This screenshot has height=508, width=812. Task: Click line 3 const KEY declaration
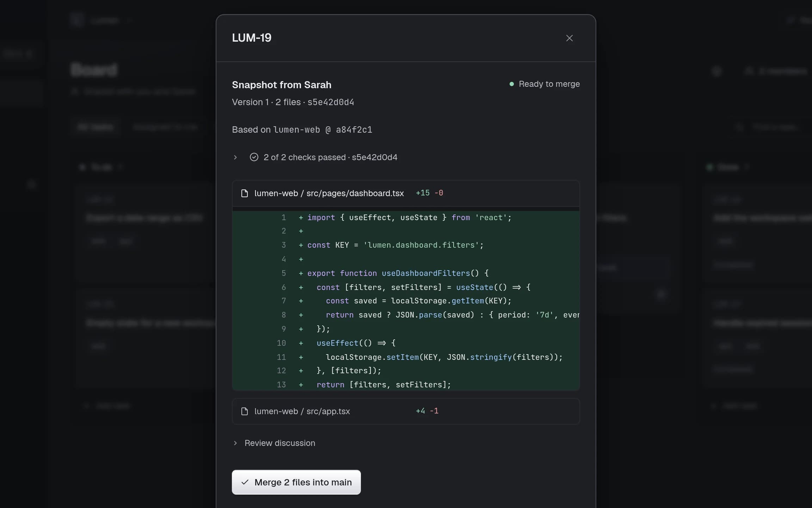395,245
